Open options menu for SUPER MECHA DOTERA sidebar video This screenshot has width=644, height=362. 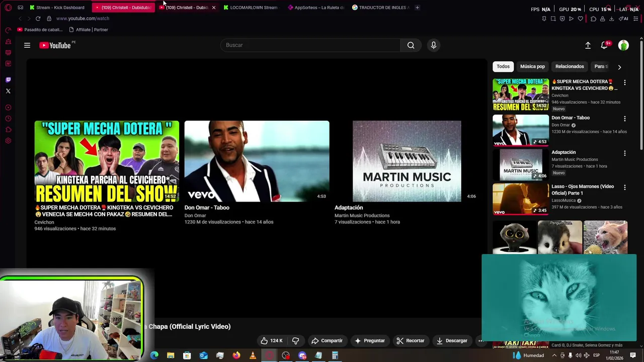pos(625,82)
